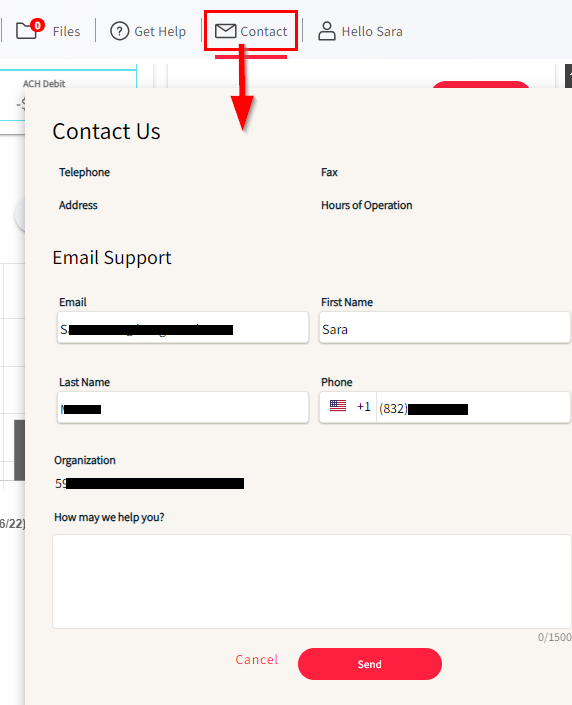Click the Phone number field
The image size is (572, 705).
coord(474,407)
